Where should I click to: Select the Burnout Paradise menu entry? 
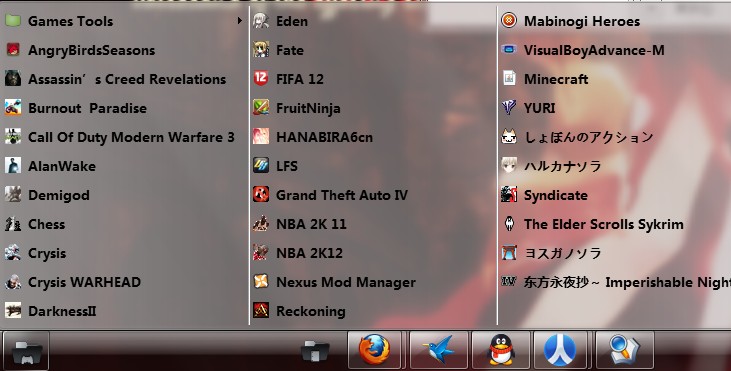124,108
